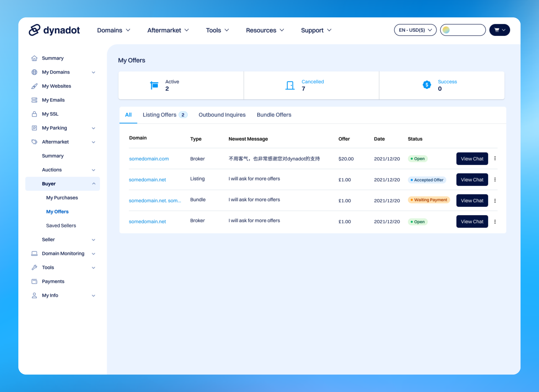Open the shopping cart menu

tap(500, 30)
